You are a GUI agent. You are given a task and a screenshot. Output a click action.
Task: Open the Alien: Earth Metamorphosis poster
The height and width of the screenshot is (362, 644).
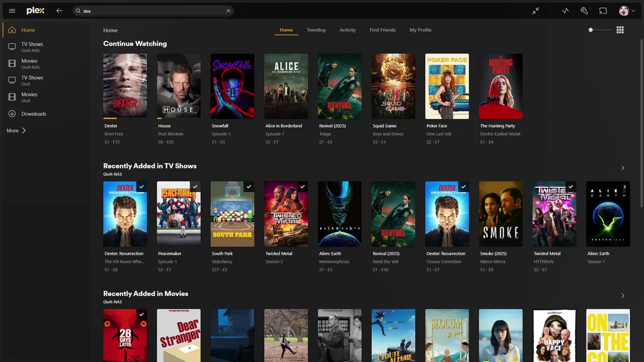(340, 214)
